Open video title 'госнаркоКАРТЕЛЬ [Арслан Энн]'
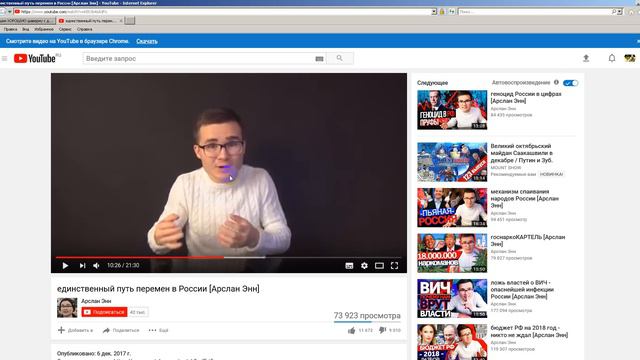The width and height of the screenshot is (640, 360). point(528,240)
